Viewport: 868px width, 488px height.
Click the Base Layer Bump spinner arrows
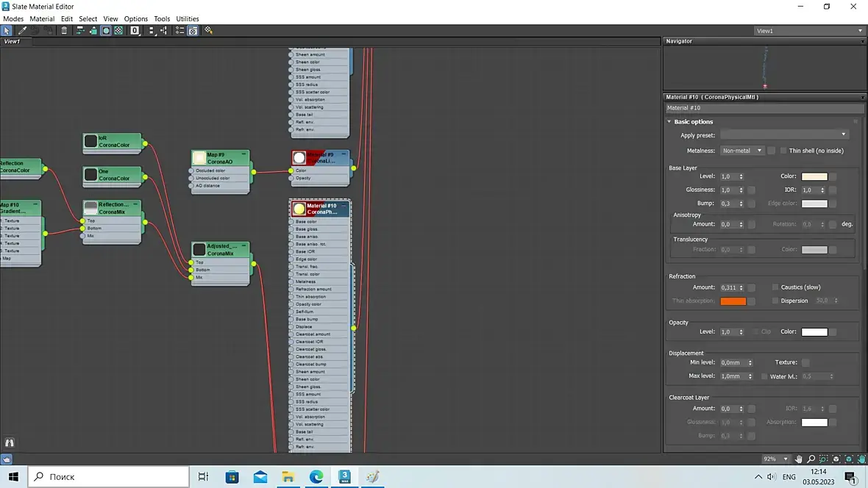741,204
